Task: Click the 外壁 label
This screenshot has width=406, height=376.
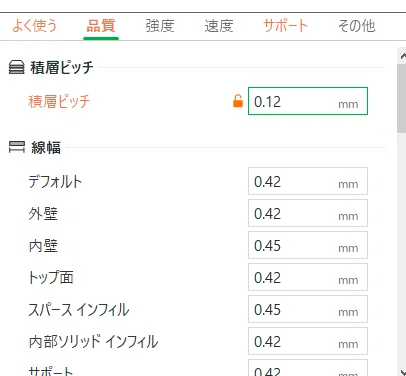Action: click(x=43, y=214)
